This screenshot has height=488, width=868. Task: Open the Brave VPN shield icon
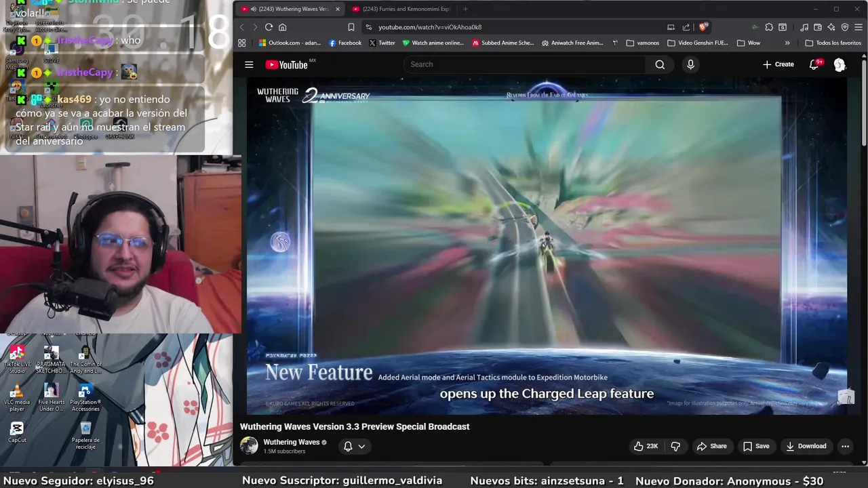(845, 27)
